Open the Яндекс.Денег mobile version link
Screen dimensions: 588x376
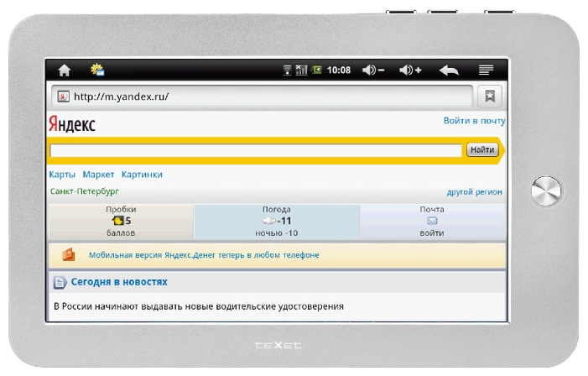pyautogui.click(x=204, y=255)
